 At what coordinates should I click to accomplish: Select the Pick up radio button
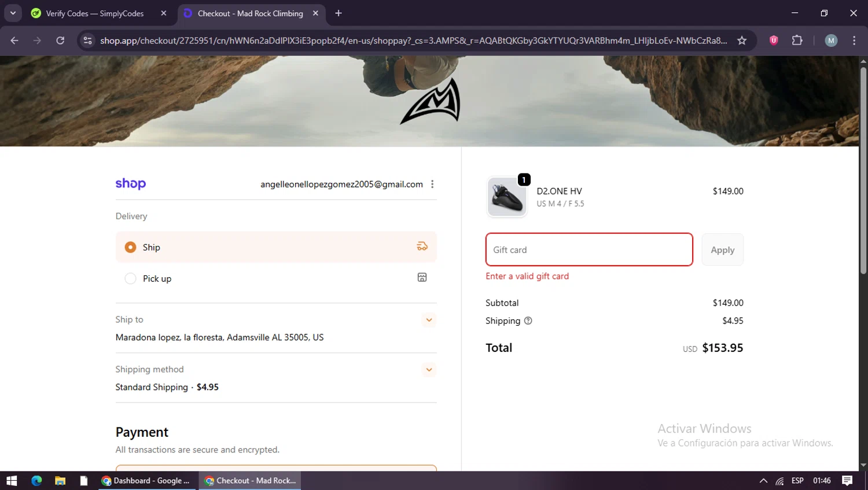[131, 278]
